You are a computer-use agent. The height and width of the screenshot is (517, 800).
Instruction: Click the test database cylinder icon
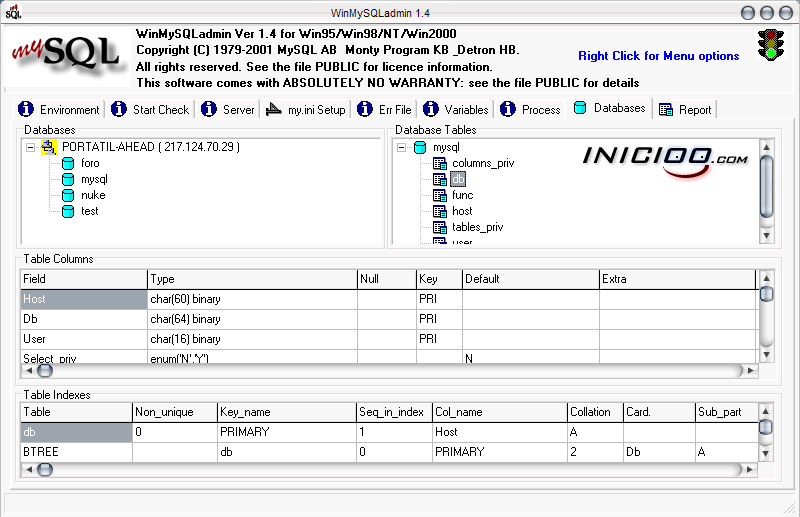68,211
